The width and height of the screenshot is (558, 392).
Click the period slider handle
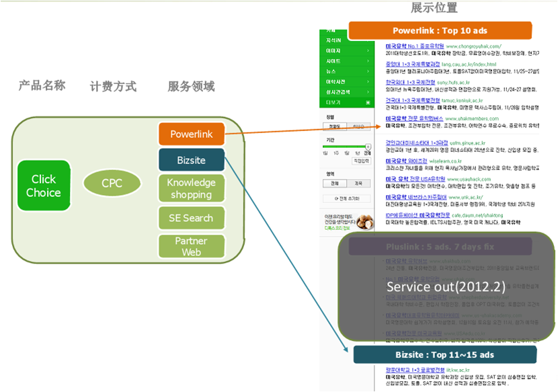[x=368, y=147]
